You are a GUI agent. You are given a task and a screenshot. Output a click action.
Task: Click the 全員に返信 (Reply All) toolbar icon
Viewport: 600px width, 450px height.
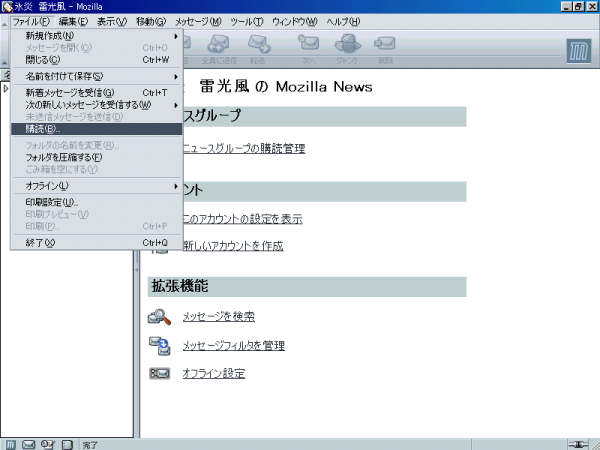coord(218,48)
